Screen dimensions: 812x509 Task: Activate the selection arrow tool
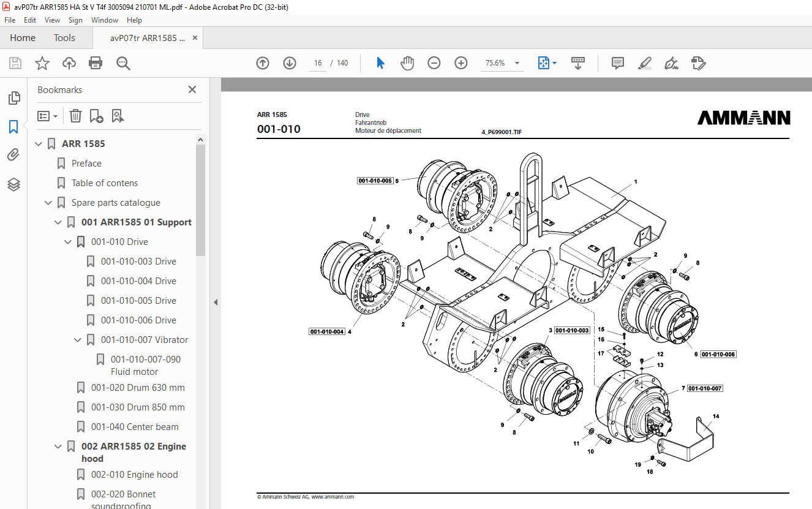point(380,63)
